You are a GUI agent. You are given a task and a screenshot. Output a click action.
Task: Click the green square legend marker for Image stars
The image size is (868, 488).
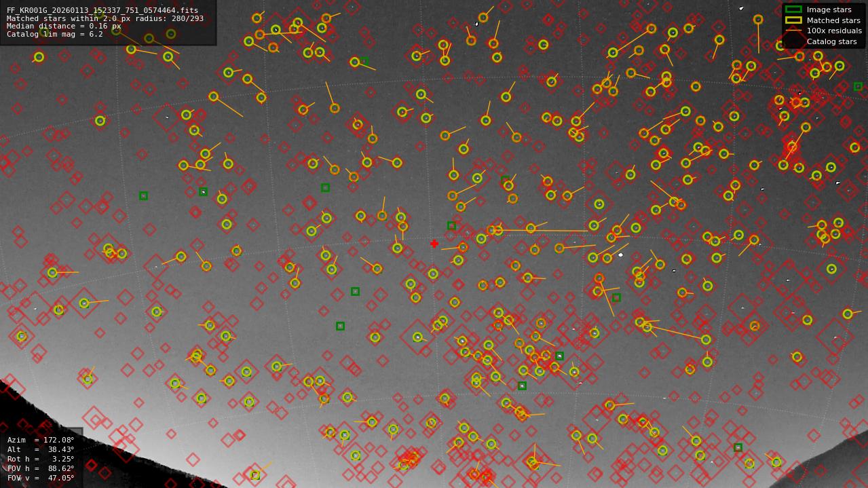(x=793, y=10)
